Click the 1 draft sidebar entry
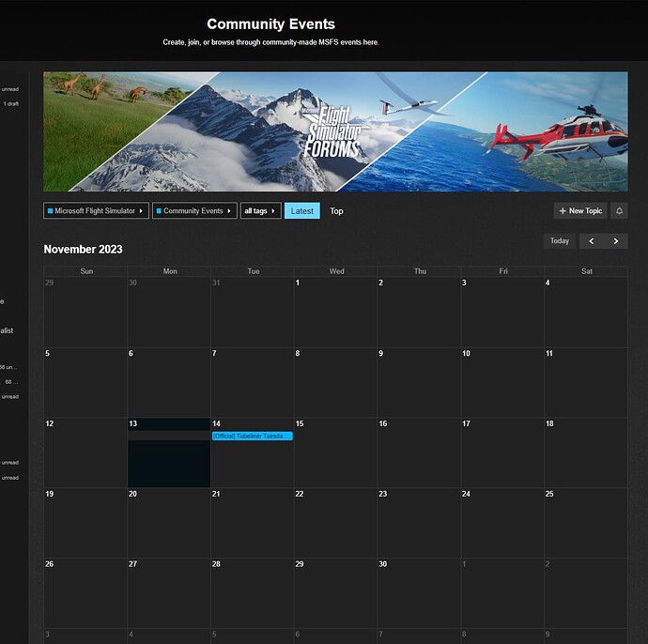This screenshot has width=648, height=644. (x=11, y=104)
